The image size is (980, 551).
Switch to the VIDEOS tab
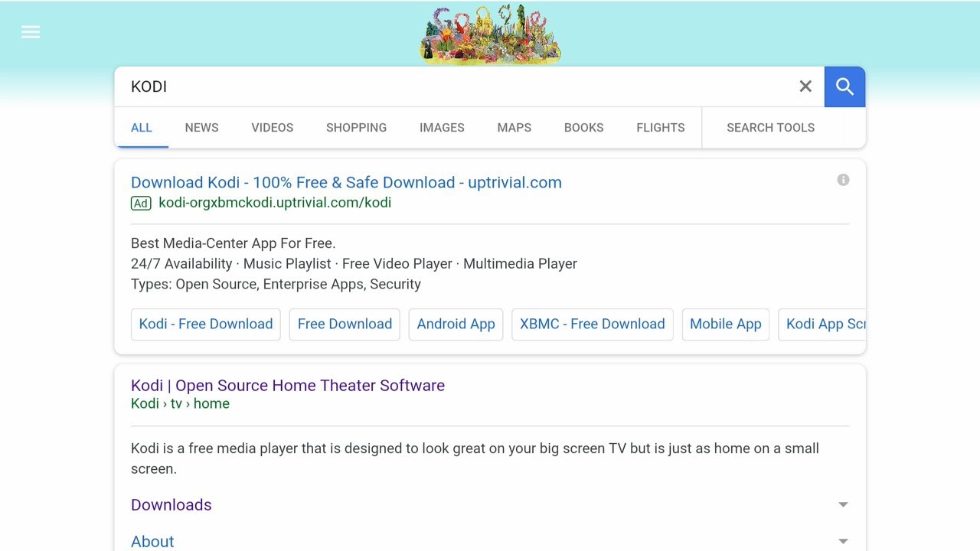pos(273,128)
